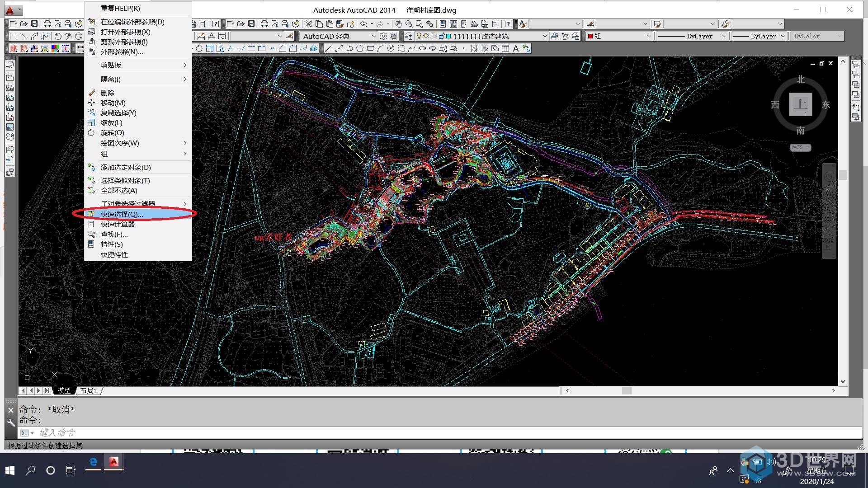Select the Line drawing tool
This screenshot has height=488, width=868.
tap(329, 48)
